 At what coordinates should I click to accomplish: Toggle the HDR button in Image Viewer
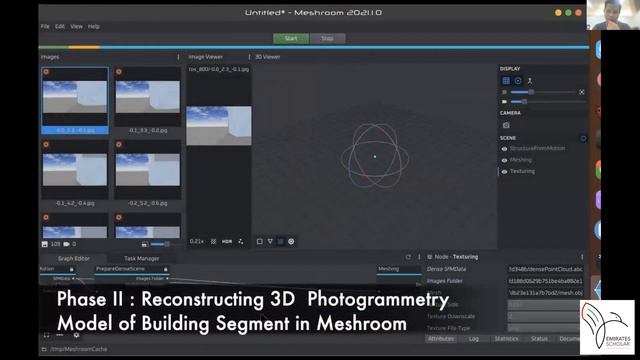point(227,242)
